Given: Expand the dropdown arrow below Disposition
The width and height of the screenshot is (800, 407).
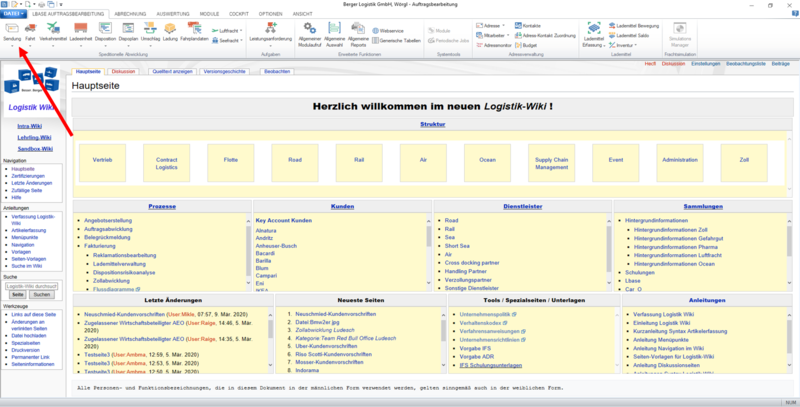Looking at the screenshot, I should pyautogui.click(x=105, y=45).
